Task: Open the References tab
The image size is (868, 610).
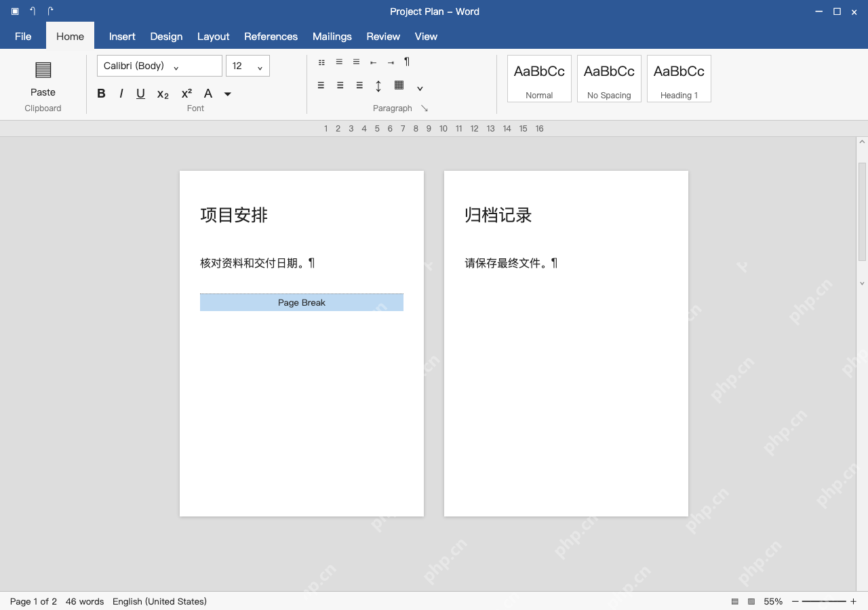Action: [271, 37]
